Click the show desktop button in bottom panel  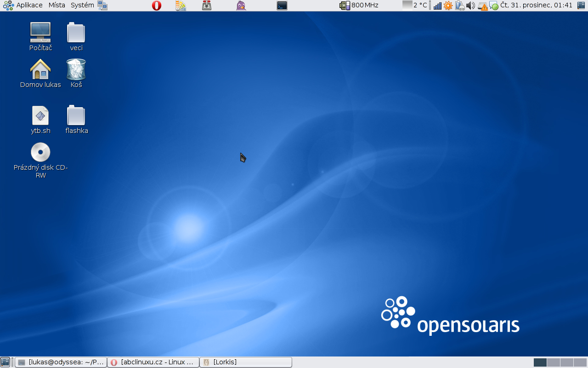(x=5, y=362)
